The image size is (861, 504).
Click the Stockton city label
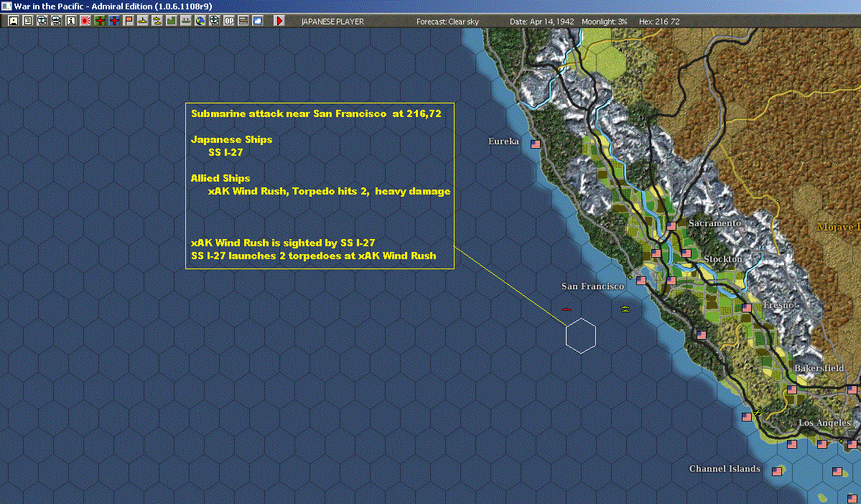coord(722,258)
